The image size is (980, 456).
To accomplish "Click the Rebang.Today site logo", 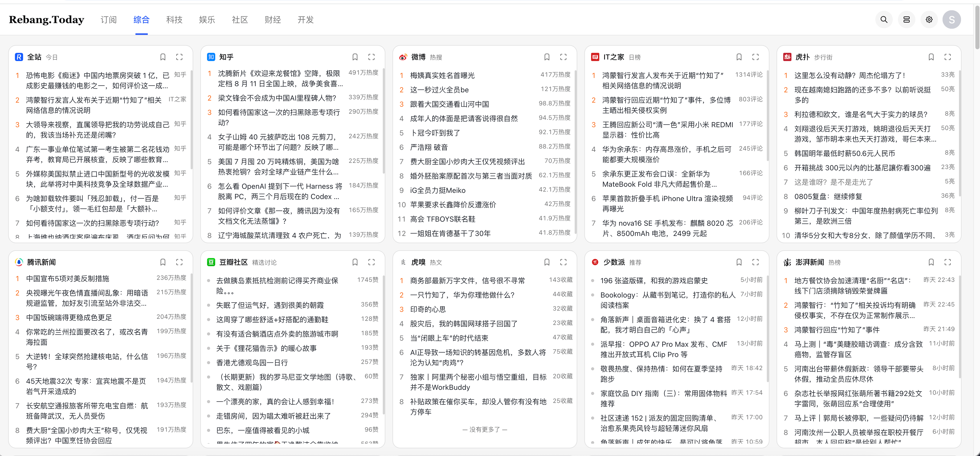I will [46, 20].
